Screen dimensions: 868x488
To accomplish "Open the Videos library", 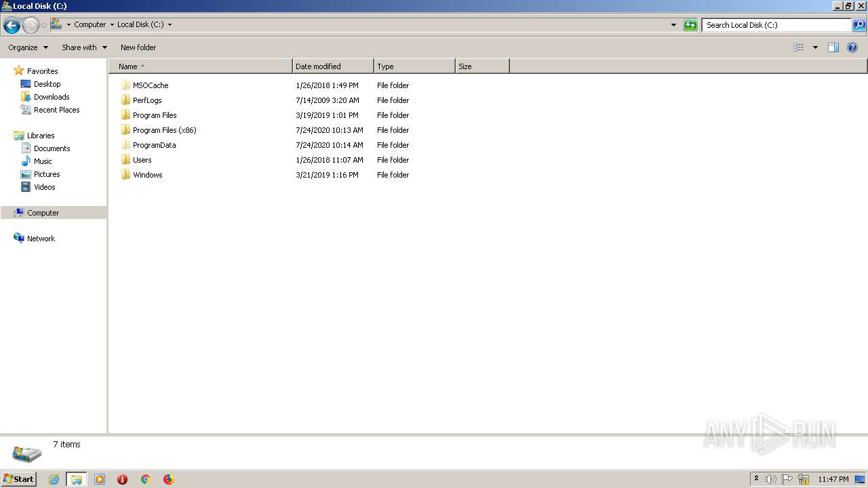I will click(44, 187).
